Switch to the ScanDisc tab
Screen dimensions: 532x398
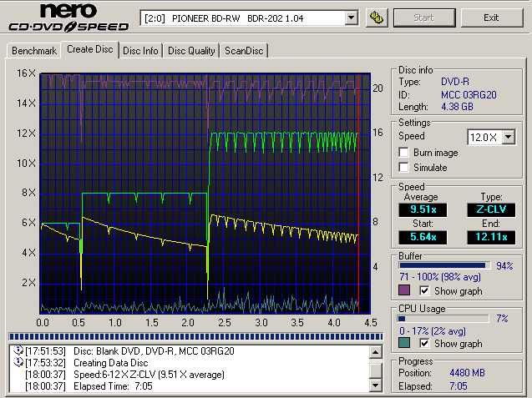244,51
